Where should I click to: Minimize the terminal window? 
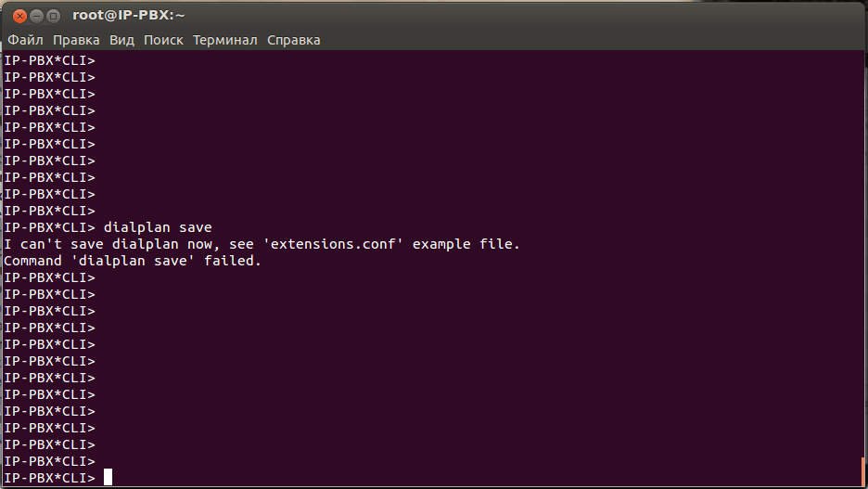36,16
